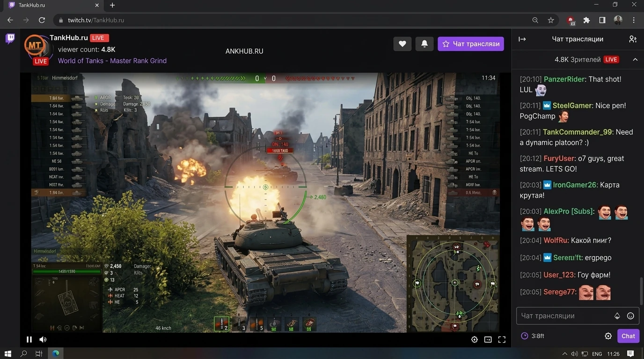This screenshot has width=644, height=359.
Task: Mute the stream volume
Action: pos(43,339)
